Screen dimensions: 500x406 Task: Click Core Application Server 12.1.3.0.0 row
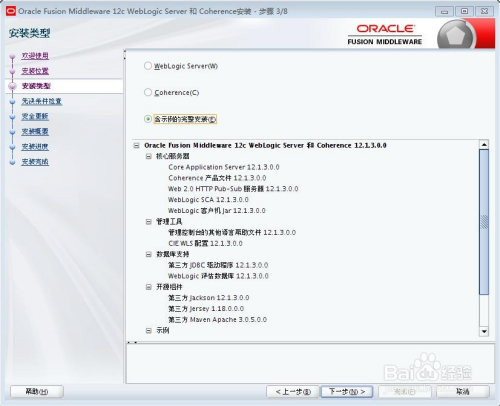[224, 167]
